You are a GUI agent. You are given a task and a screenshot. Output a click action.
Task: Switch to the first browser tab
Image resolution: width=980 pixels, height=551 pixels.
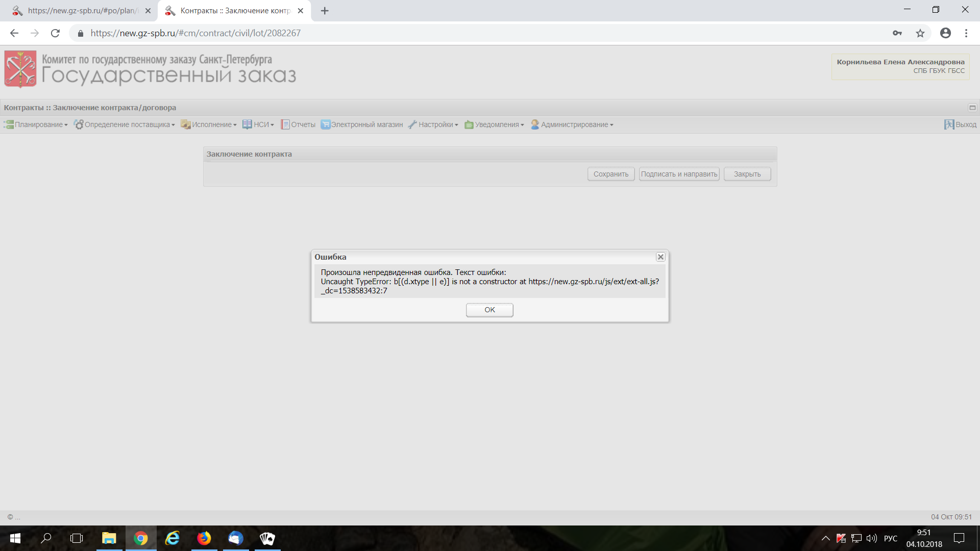pyautogui.click(x=82, y=11)
